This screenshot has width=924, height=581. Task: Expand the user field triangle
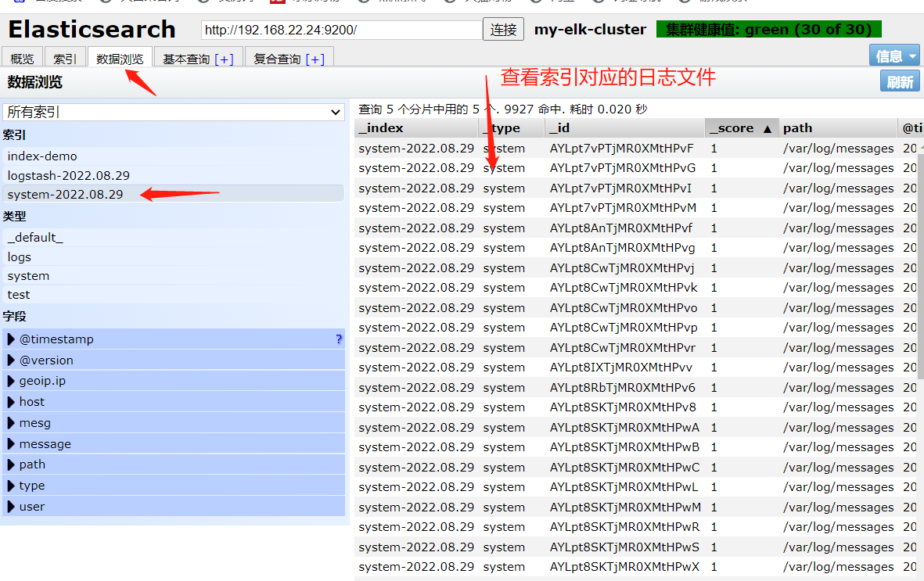(11, 506)
